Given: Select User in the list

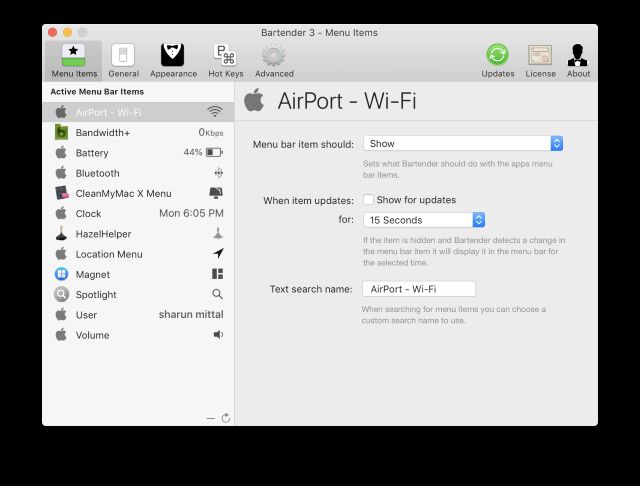Looking at the screenshot, I should click(138, 315).
